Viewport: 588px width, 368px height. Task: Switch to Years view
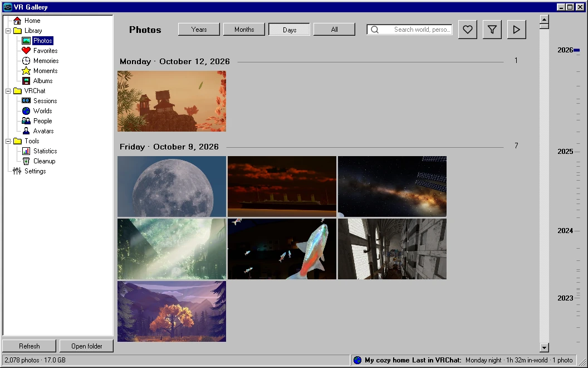199,30
